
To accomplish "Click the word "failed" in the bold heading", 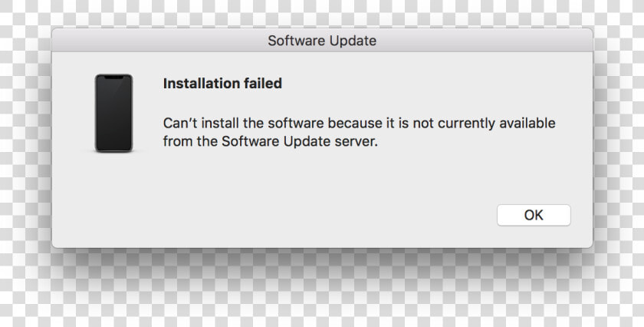I will (263, 84).
